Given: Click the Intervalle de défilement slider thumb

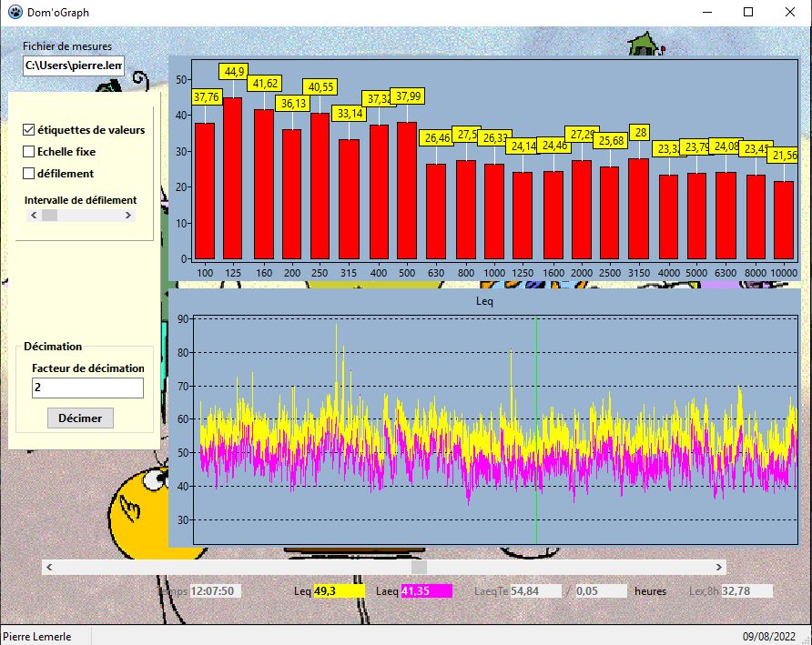Looking at the screenshot, I should click(x=50, y=215).
